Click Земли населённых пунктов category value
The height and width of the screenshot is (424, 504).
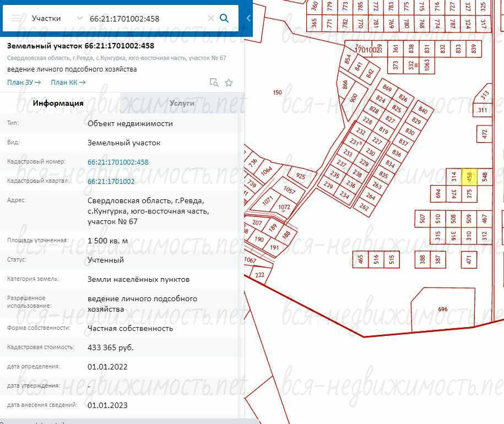point(139,280)
